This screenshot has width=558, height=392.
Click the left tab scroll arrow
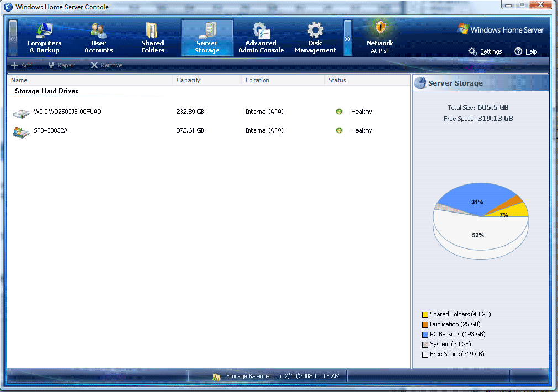[x=13, y=38]
